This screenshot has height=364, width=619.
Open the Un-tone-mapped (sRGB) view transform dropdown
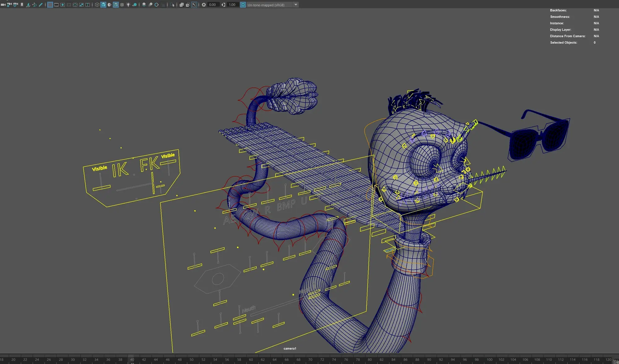click(x=296, y=5)
